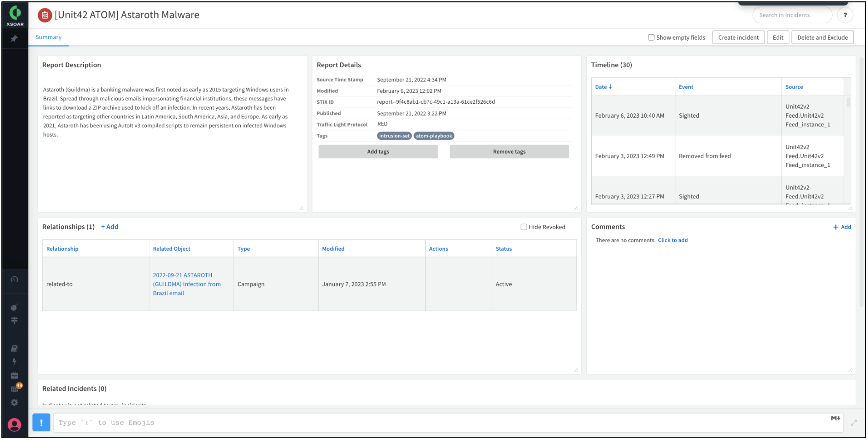Click the Traffic Light Protocol RED value
Image resolution: width=868 pixels, height=440 pixels.
tap(382, 124)
